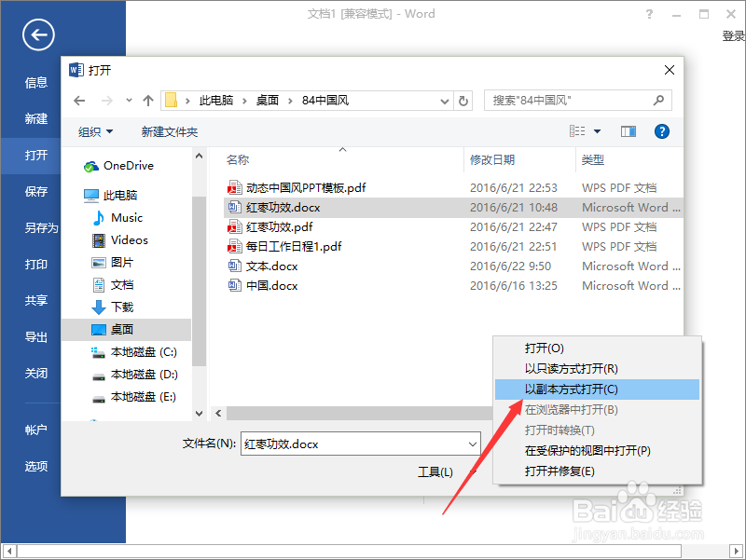Viewport: 746px width, 560px height.
Task: Select 桌面 in the navigation pane
Action: click(x=126, y=330)
